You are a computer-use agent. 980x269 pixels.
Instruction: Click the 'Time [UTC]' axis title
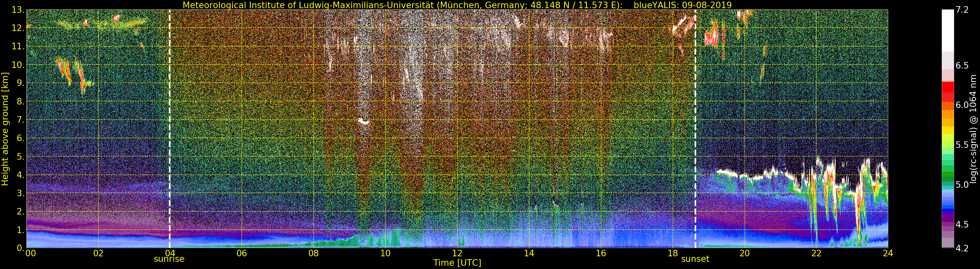tap(457, 263)
